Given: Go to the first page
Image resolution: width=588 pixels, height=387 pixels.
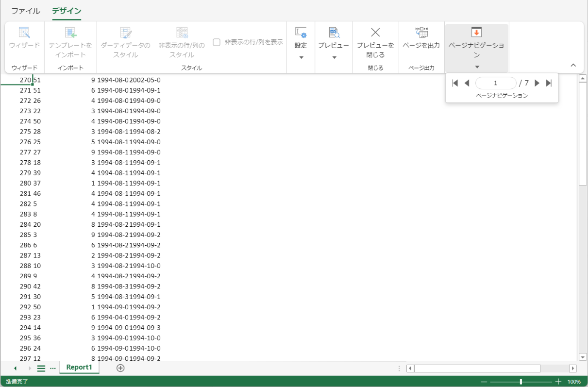Looking at the screenshot, I should pyautogui.click(x=455, y=83).
